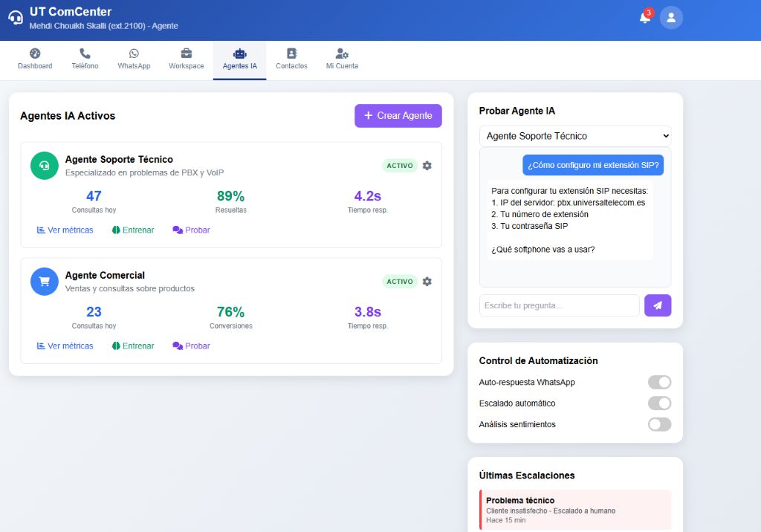Click the settings gear on Agente Comercial
Screen dimensions: 761x532
pyautogui.click(x=427, y=281)
